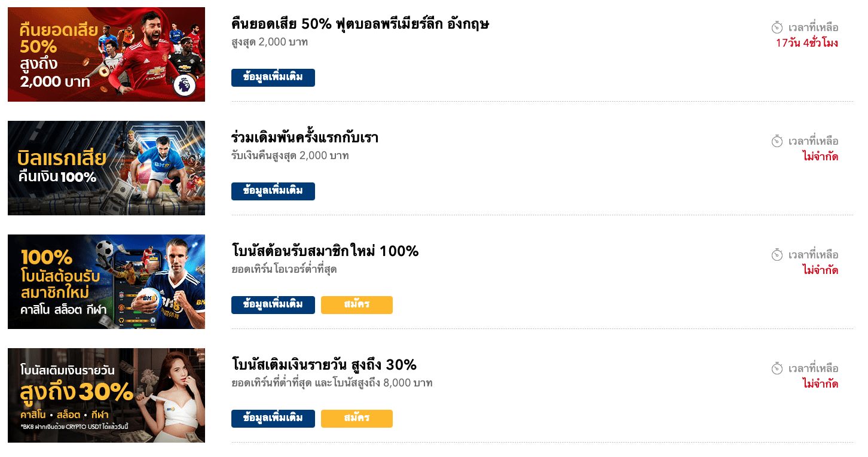Click สมัคร for the 30% daily bonus
Image resolution: width=868 pixels, height=457 pixels.
357,418
